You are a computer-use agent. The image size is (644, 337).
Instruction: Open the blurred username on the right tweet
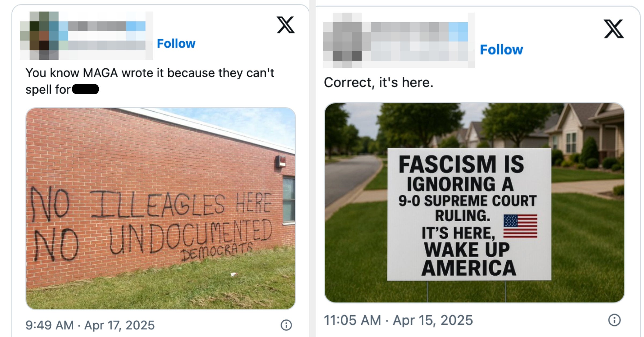[411, 28]
